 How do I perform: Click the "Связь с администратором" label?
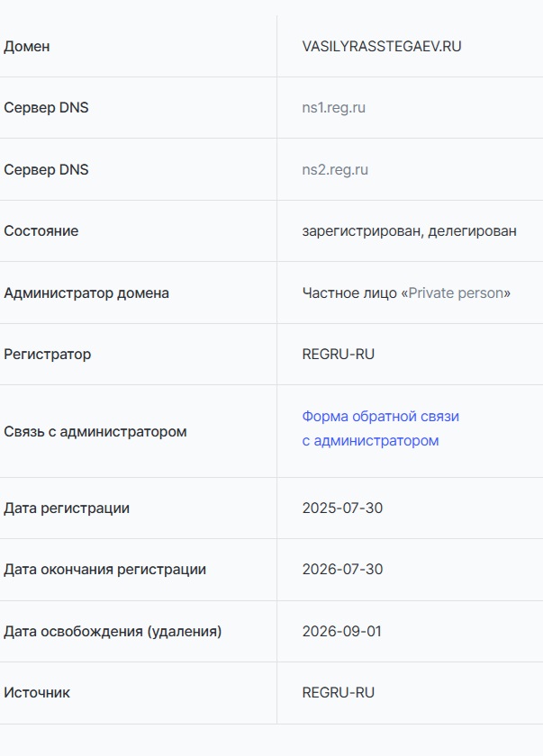[95, 432]
